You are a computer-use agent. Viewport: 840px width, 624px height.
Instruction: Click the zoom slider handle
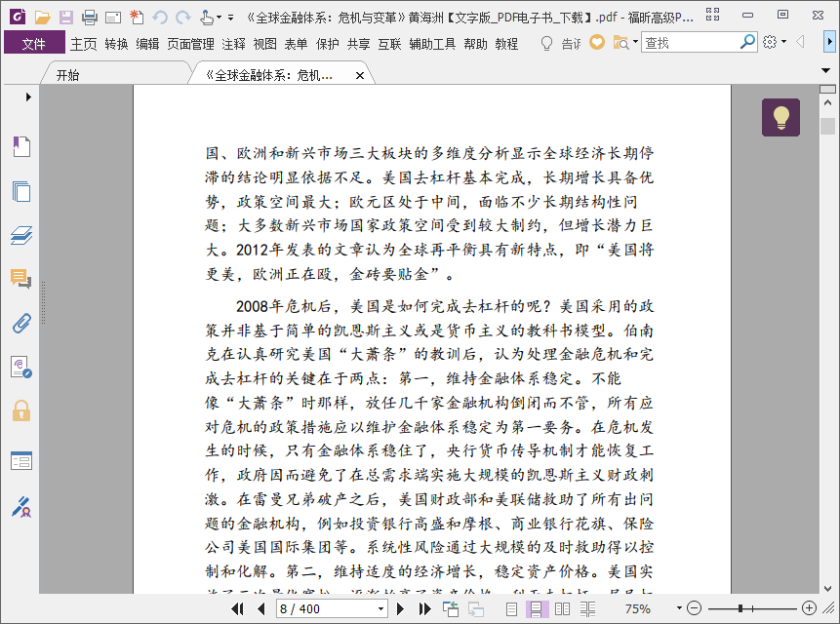pos(740,608)
